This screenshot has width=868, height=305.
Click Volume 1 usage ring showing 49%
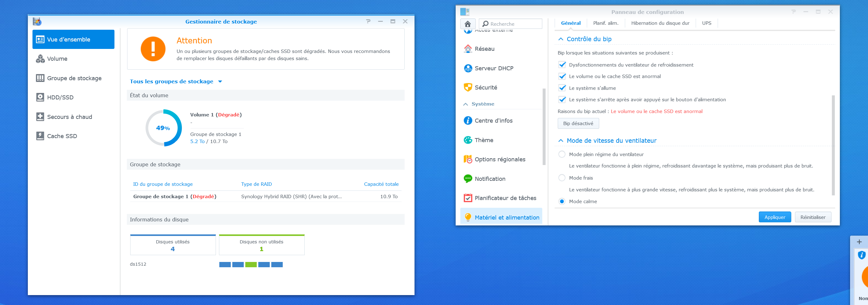click(x=163, y=128)
